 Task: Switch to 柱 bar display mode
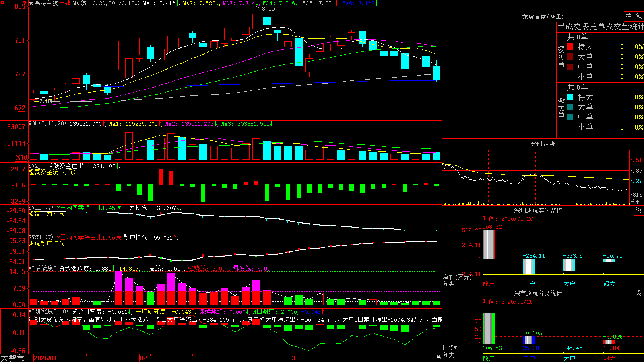(x=629, y=16)
